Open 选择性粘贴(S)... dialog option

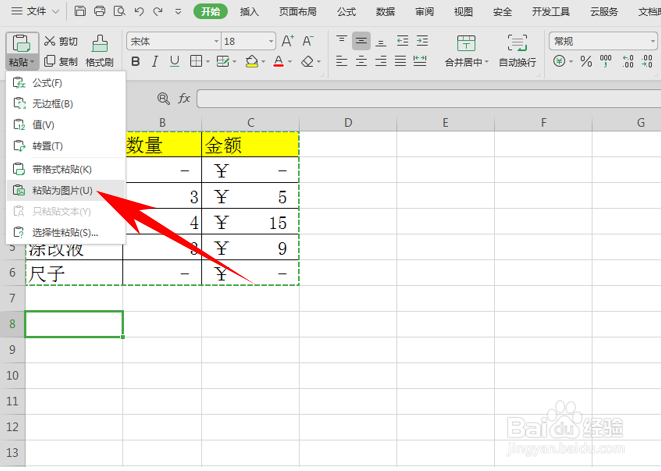click(66, 232)
